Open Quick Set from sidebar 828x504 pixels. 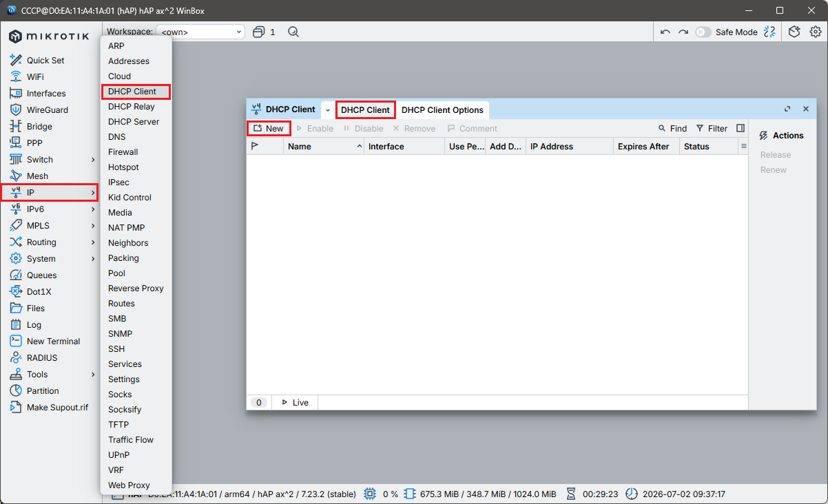(x=46, y=61)
